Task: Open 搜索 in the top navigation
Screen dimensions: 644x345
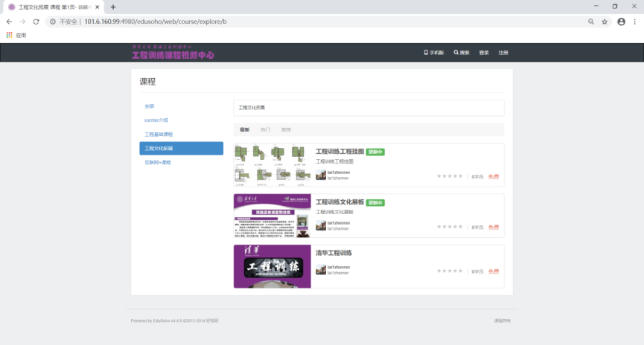Action: pos(462,53)
